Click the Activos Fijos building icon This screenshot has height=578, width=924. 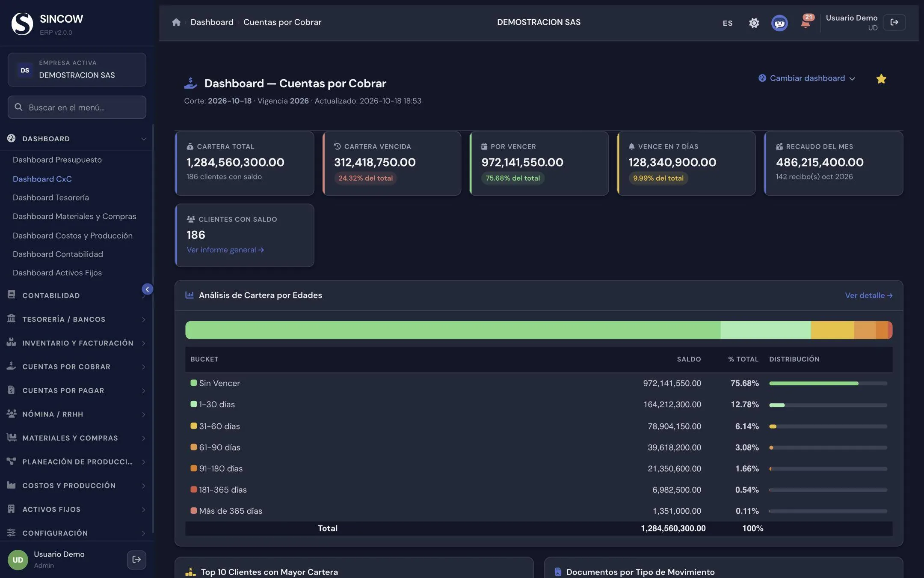point(12,509)
